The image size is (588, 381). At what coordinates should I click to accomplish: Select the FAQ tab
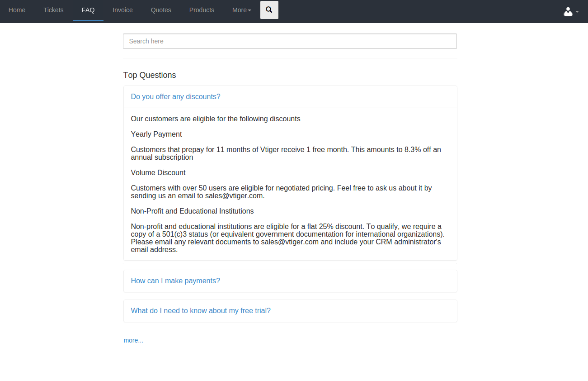point(88,10)
